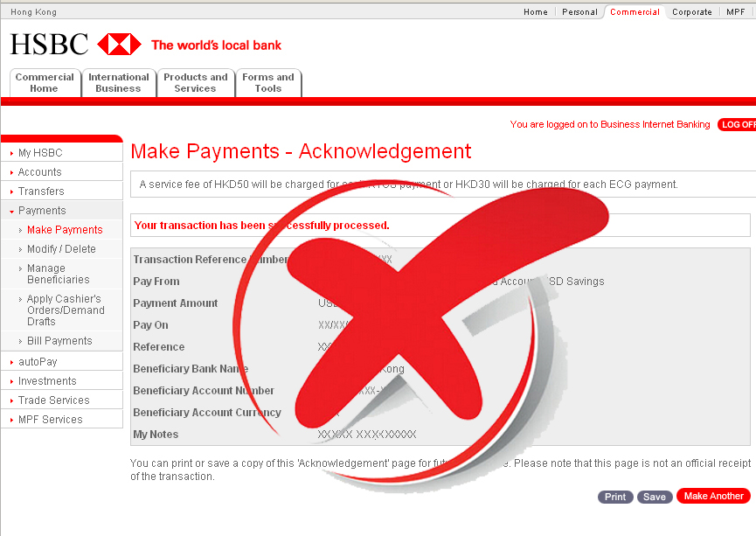The width and height of the screenshot is (756, 536).
Task: Go to Corporate in the top navigation
Action: pyautogui.click(x=691, y=12)
